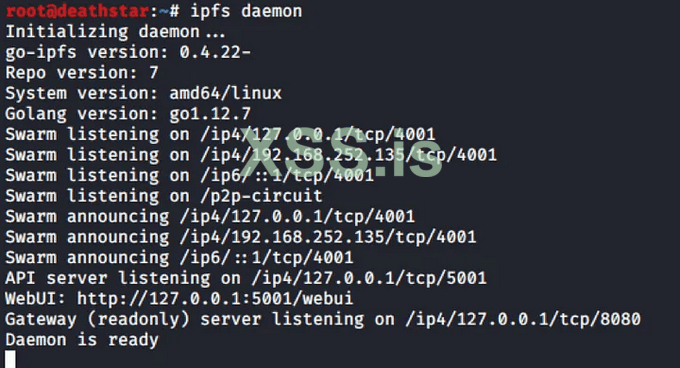The height and width of the screenshot is (368, 680).
Task: Click the Swarm listening /ip6/::1/tcp/4001 line
Action: pos(190,176)
